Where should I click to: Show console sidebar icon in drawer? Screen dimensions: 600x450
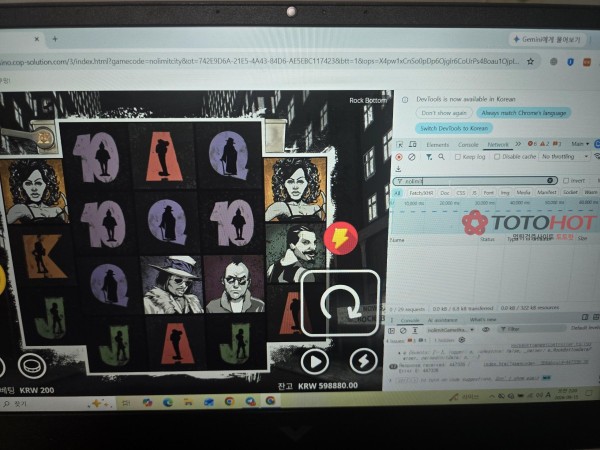[x=391, y=330]
